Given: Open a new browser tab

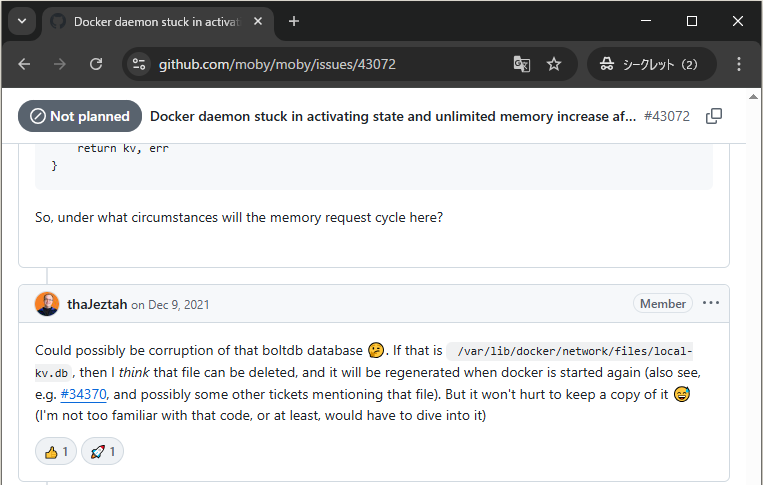Looking at the screenshot, I should (x=294, y=21).
